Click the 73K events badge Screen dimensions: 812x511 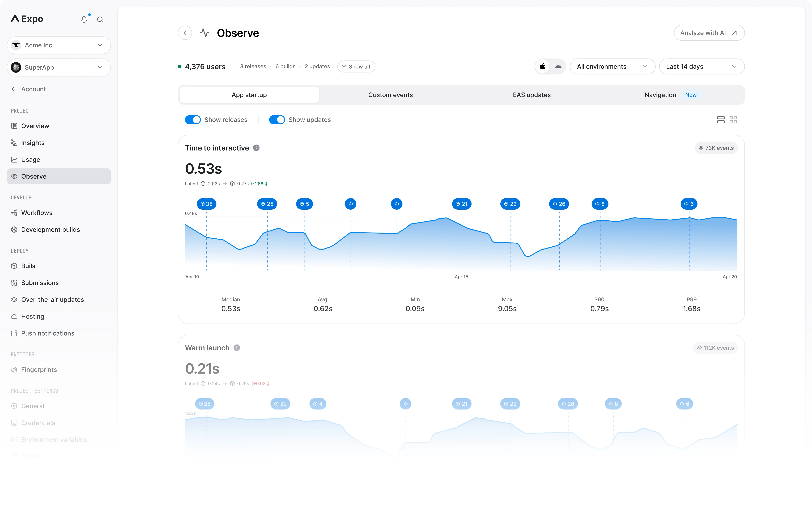(x=716, y=148)
